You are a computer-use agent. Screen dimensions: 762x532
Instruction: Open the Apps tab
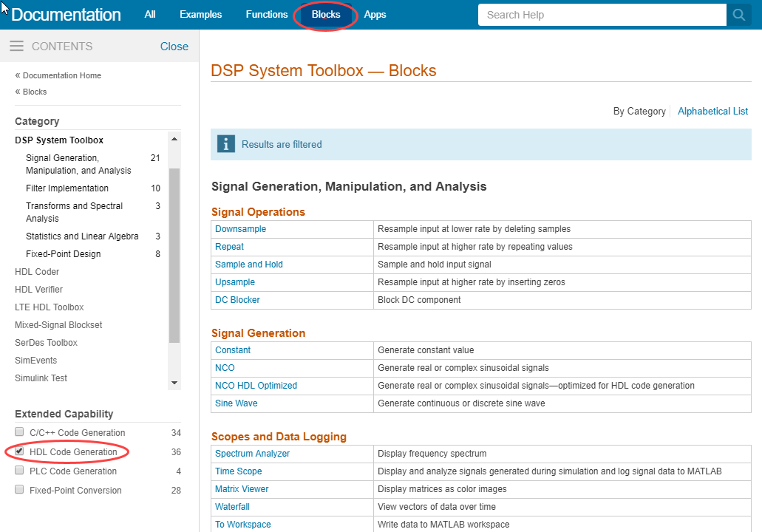375,15
